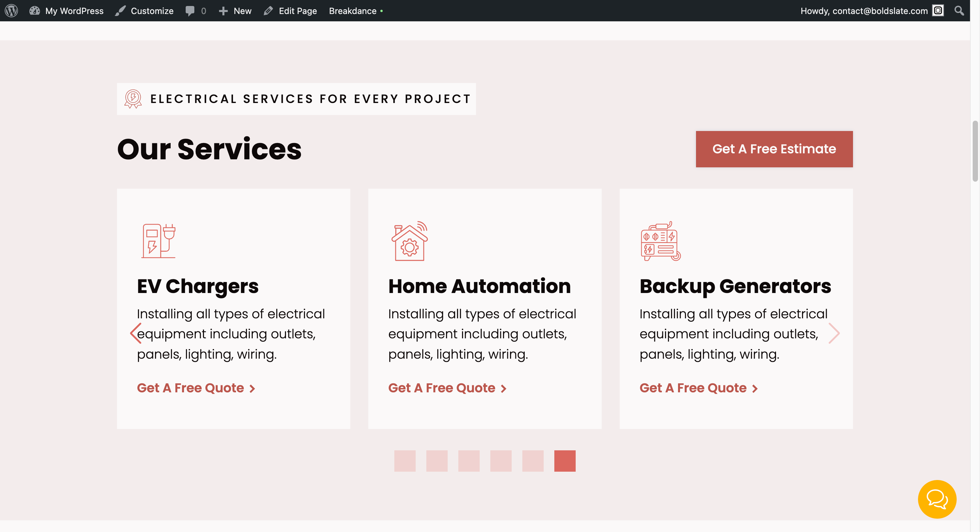Advance to the next carousel slide
This screenshot has width=980, height=532.
pos(834,333)
